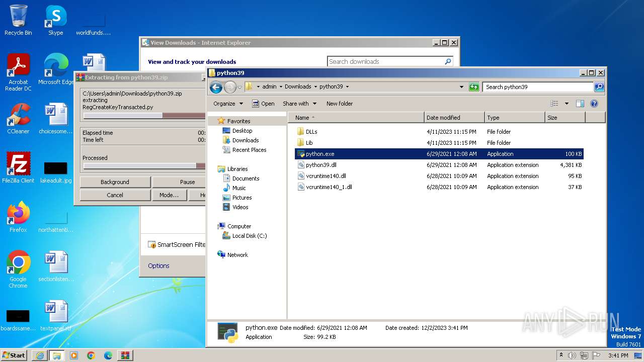Select Downloads in Favorites
644x362 pixels.
pyautogui.click(x=246, y=140)
